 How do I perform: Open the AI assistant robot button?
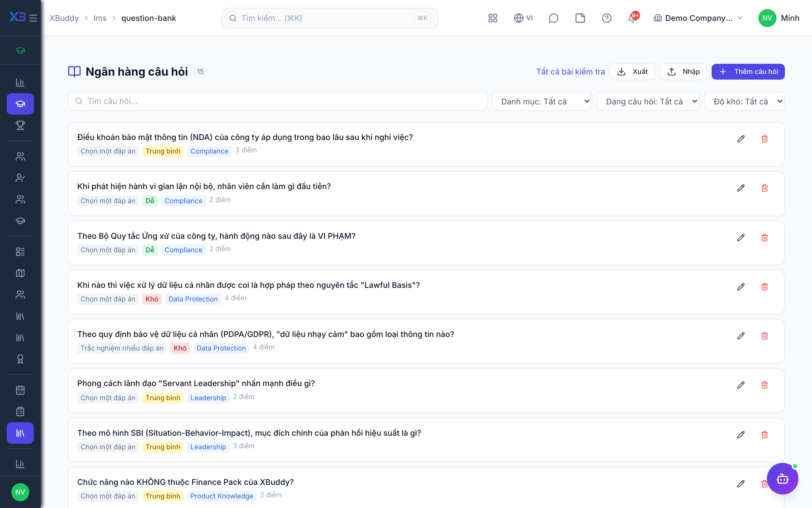[782, 479]
